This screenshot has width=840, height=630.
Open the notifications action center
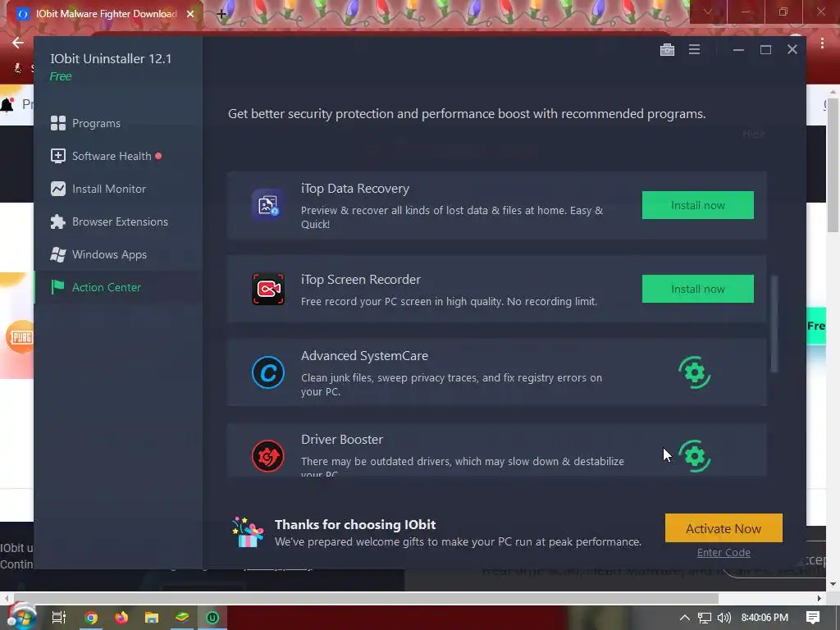[x=813, y=618]
